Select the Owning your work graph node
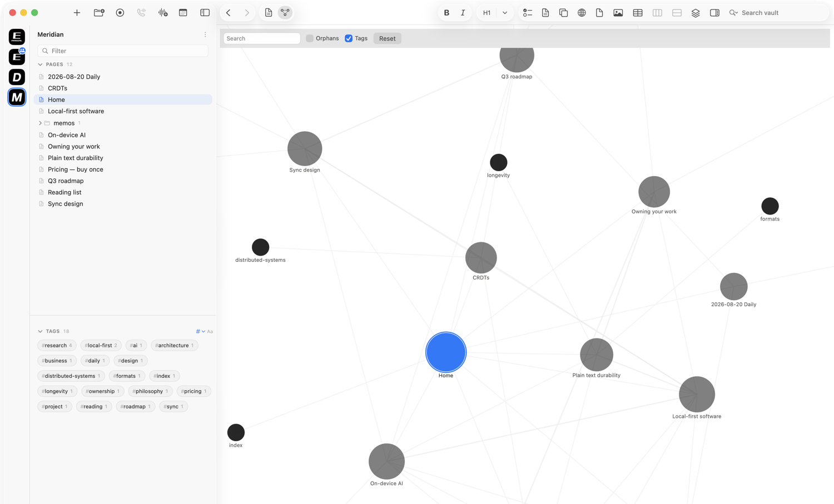Viewport: 834px width, 504px height. point(654,192)
